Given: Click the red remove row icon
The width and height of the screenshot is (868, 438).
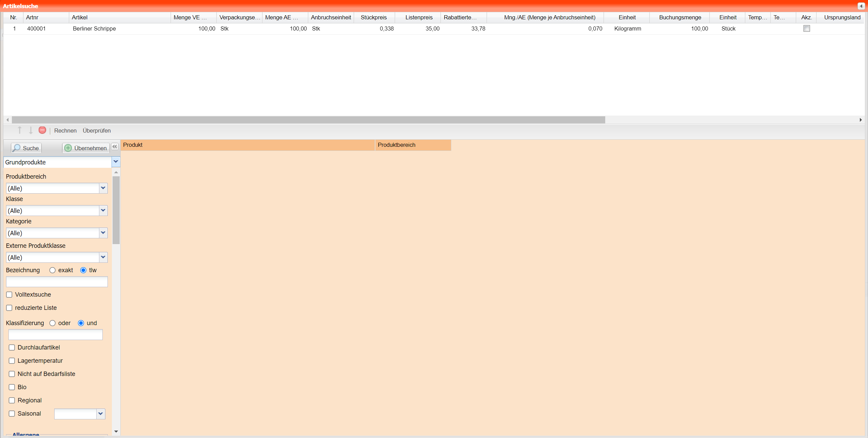Looking at the screenshot, I should [42, 130].
